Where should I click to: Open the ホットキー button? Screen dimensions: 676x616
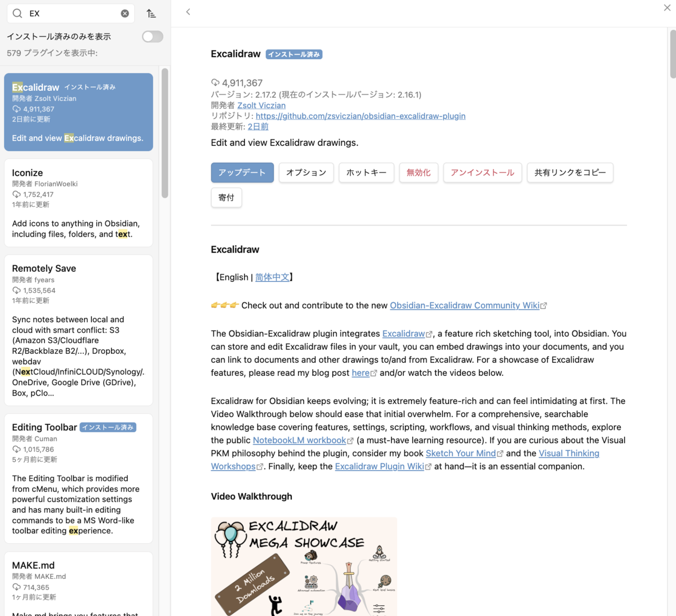[366, 172]
